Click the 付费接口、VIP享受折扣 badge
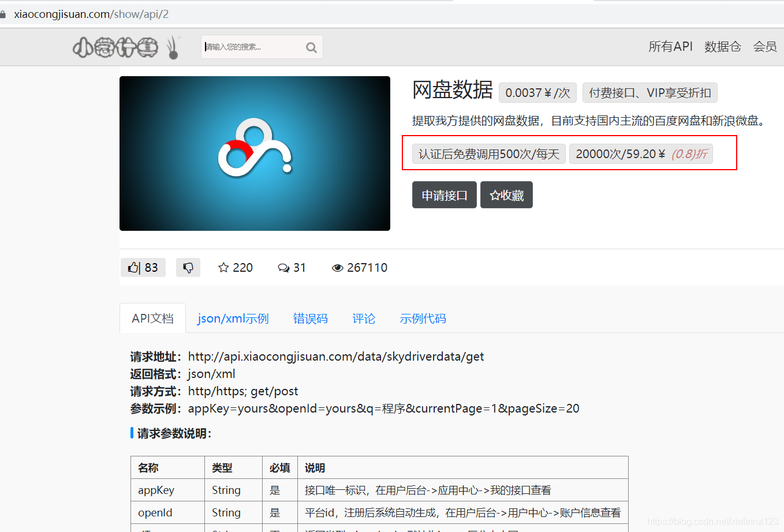Image resolution: width=784 pixels, height=532 pixels. [650, 93]
